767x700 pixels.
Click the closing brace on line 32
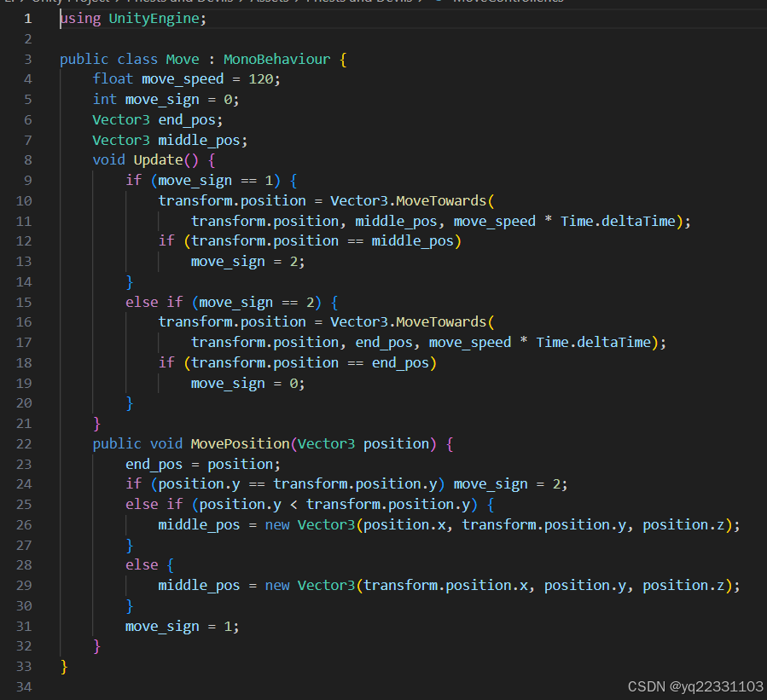click(x=96, y=646)
